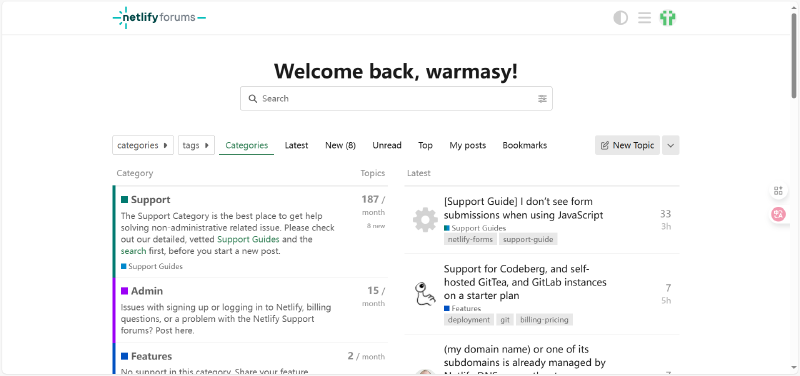Toggle the dark/light theme icon
Image resolution: width=800 pixels, height=376 pixels.
pos(620,18)
